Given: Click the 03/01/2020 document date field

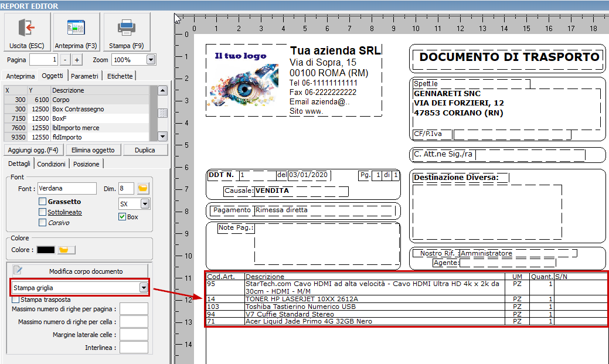Looking at the screenshot, I should (308, 175).
